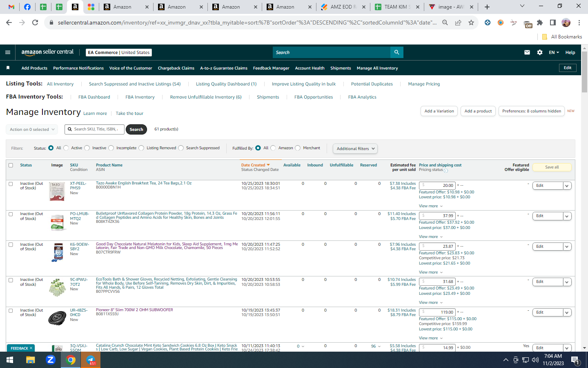Click the Add a product button
588x368 pixels.
(x=478, y=111)
